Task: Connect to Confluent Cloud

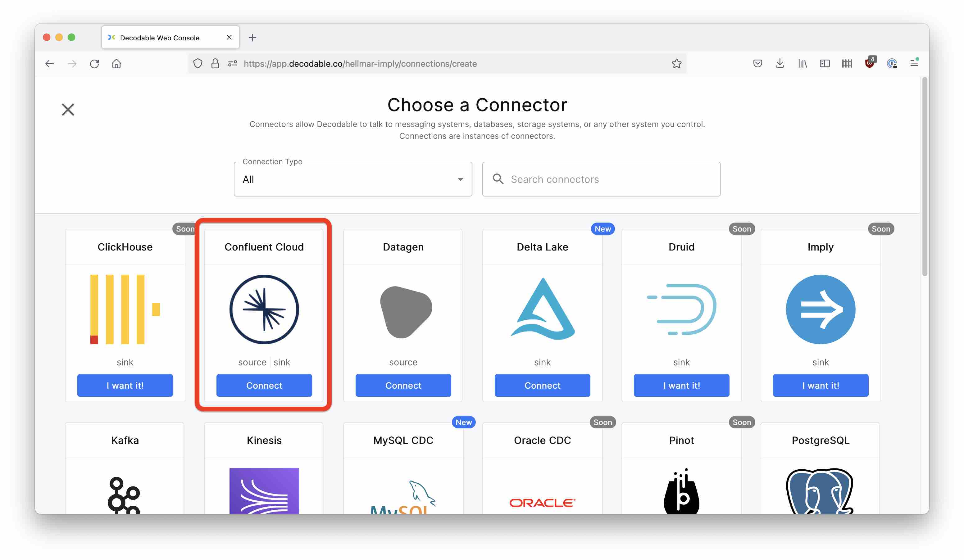Action: [264, 385]
